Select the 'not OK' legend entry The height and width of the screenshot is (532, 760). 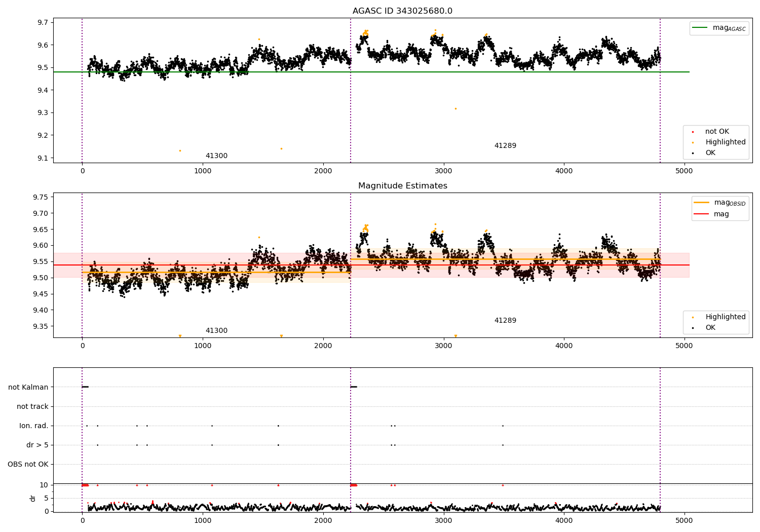coord(717,132)
